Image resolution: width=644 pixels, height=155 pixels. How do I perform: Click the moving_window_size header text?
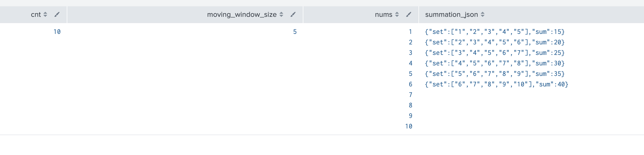[242, 14]
